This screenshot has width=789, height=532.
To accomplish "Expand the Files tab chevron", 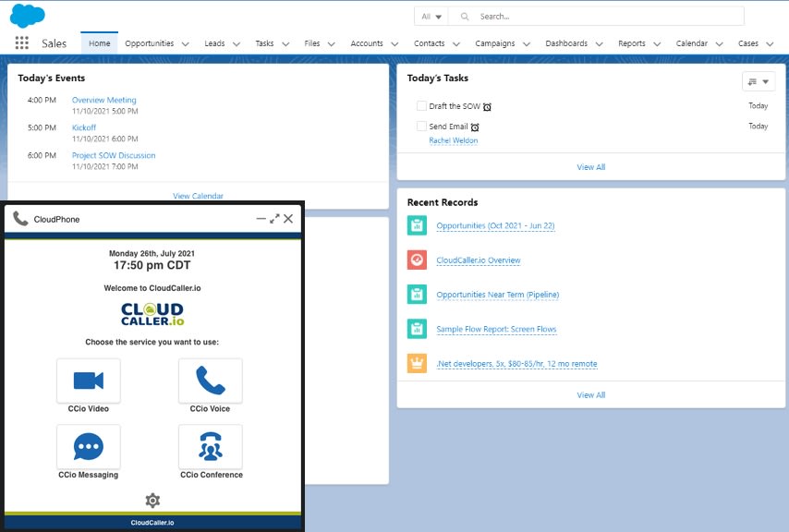I will 332,44.
